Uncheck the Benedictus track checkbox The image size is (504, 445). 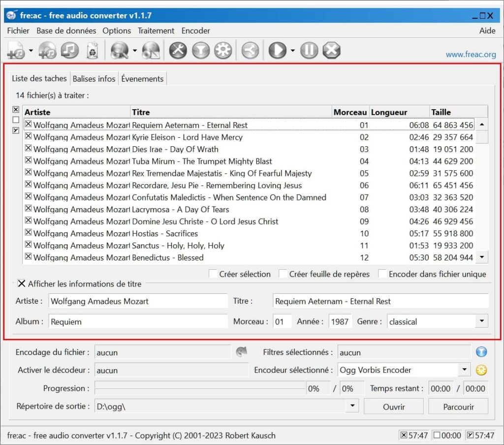[28, 256]
